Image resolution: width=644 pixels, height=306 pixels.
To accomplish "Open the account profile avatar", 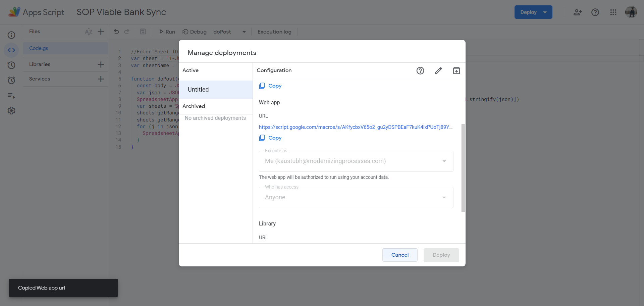I will 631,12.
